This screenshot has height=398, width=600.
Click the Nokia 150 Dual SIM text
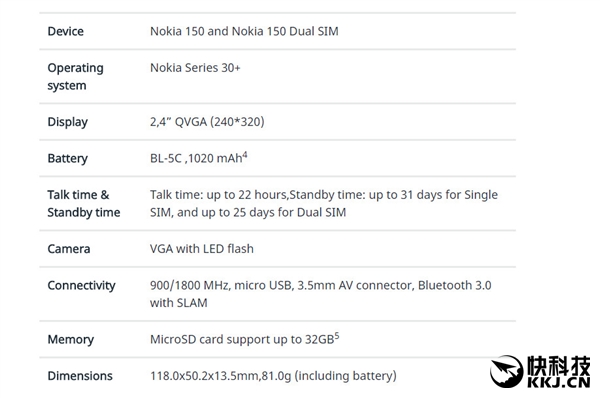click(x=285, y=31)
